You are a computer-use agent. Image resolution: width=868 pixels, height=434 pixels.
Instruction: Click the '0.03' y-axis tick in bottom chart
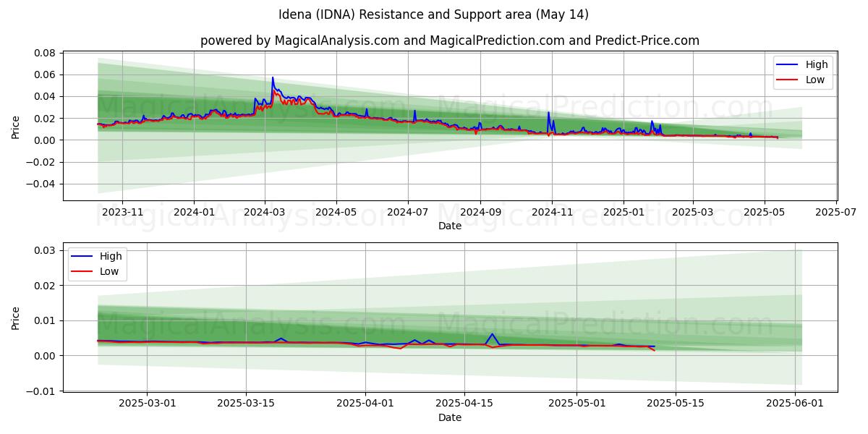click(45, 250)
